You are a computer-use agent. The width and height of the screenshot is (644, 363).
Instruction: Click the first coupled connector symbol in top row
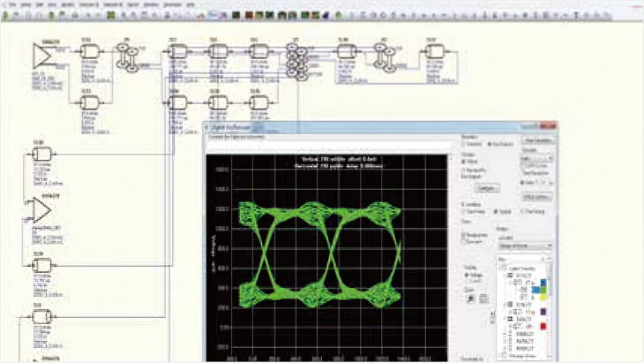click(128, 55)
